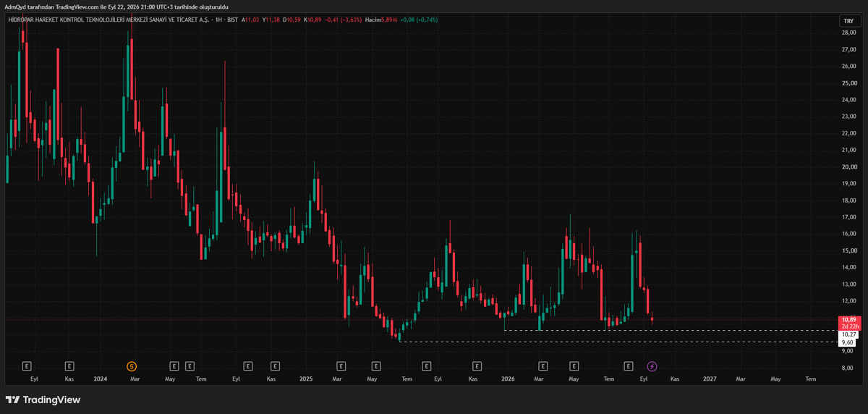Click the 28,00 price axis label
The image size is (868, 414).
pos(848,33)
